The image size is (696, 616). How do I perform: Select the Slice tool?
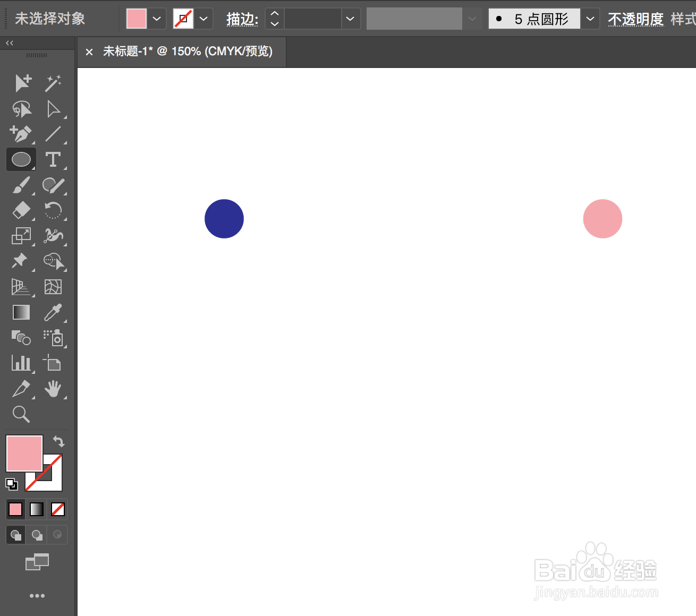(x=21, y=389)
